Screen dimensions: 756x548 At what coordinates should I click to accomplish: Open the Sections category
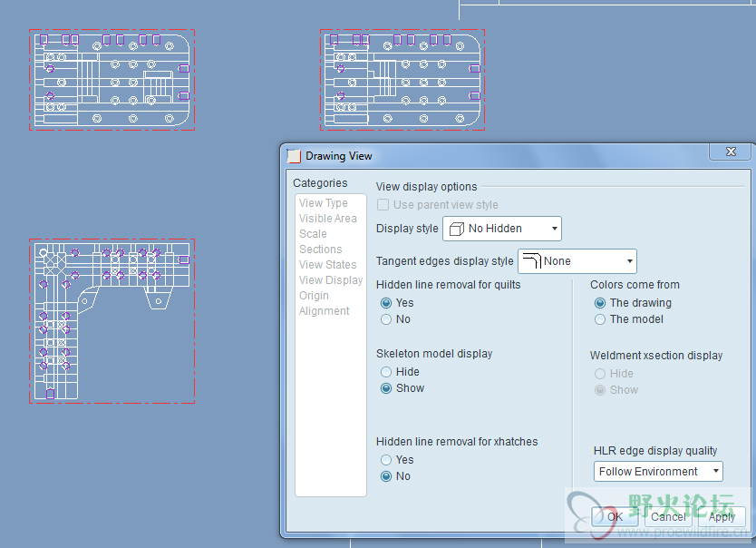[x=321, y=250]
